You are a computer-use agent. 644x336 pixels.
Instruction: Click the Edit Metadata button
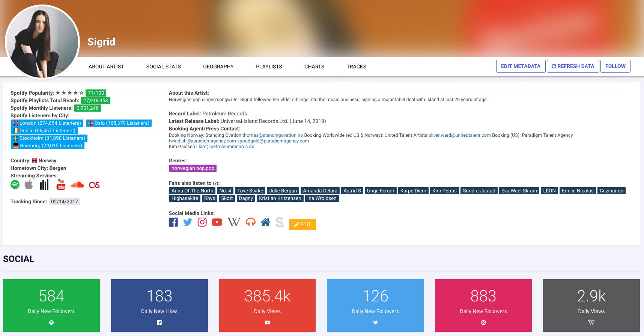pyautogui.click(x=521, y=66)
